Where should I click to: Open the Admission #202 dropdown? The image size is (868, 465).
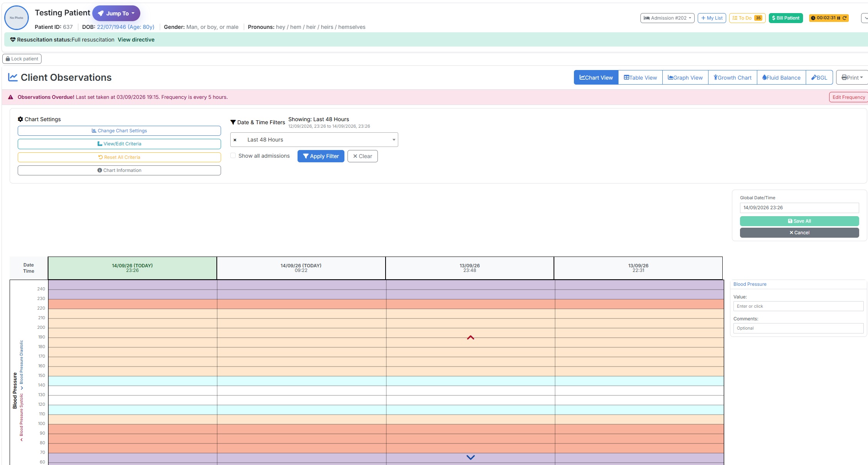tap(667, 18)
